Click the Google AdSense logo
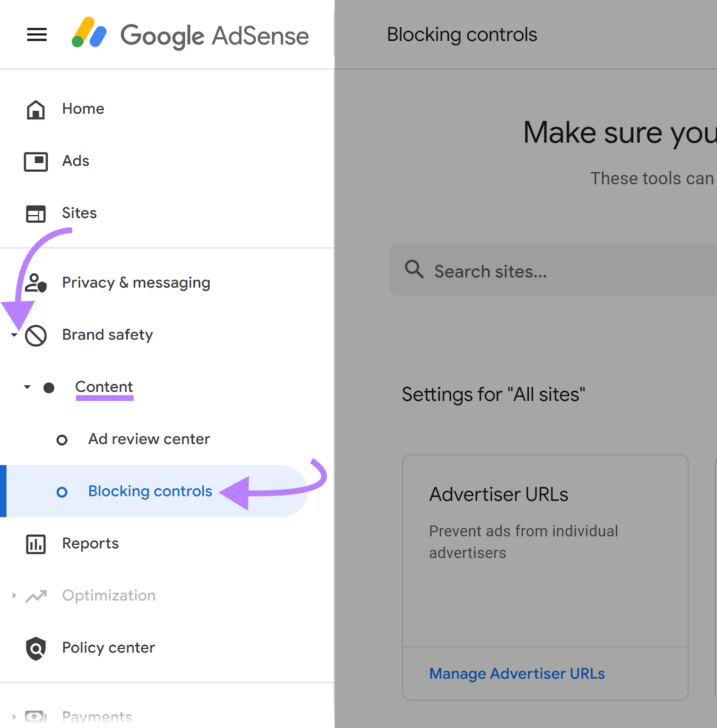 click(x=190, y=35)
